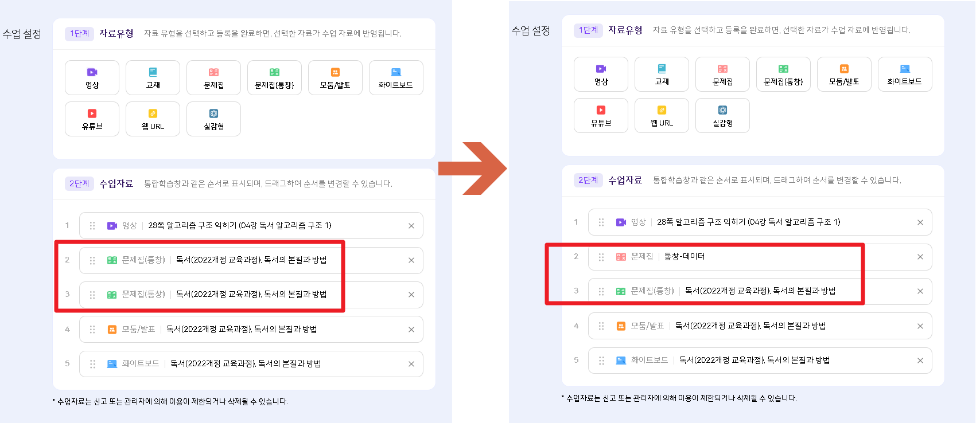Select 문제집(통창) type button in left panel
Image resolution: width=980 pixels, height=423 pixels.
[x=274, y=77]
